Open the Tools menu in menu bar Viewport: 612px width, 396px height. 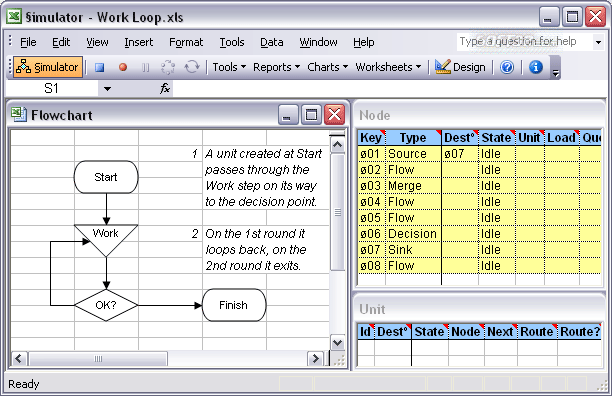click(x=232, y=42)
